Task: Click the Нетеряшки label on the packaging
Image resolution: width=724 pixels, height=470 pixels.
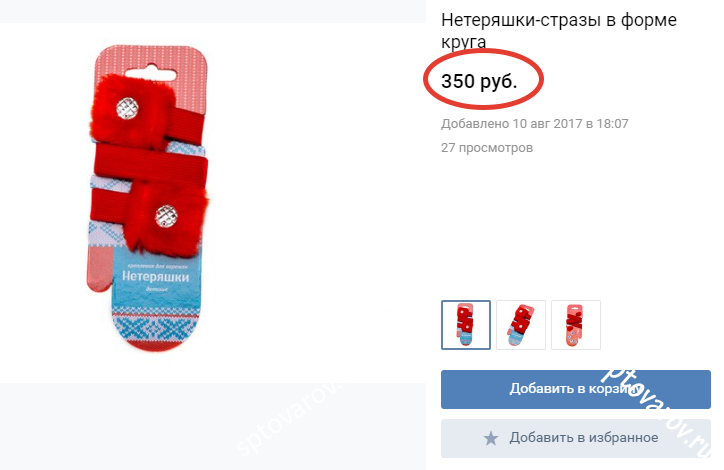Action: tap(156, 277)
